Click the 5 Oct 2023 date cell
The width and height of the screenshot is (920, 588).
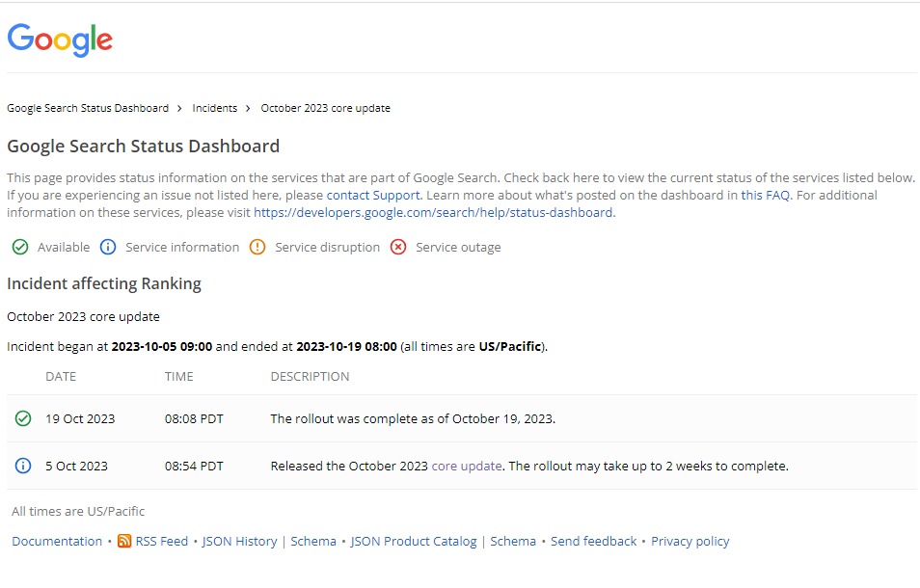[77, 466]
